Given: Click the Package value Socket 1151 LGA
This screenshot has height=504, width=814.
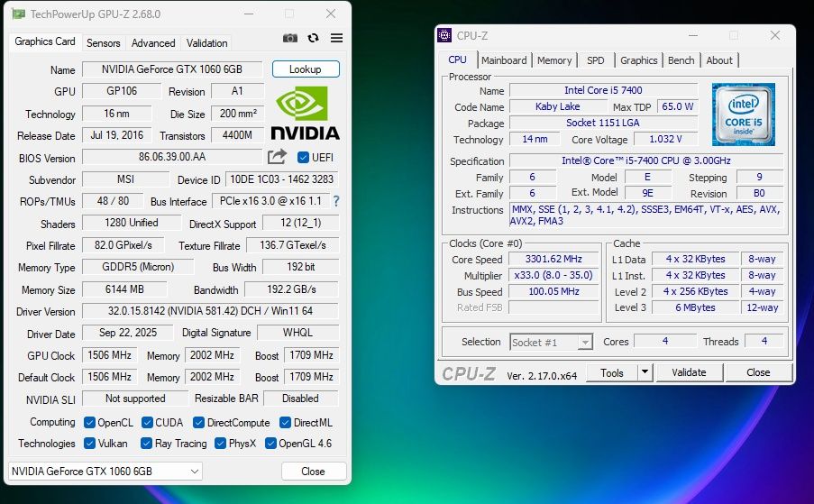Looking at the screenshot, I should pos(603,123).
